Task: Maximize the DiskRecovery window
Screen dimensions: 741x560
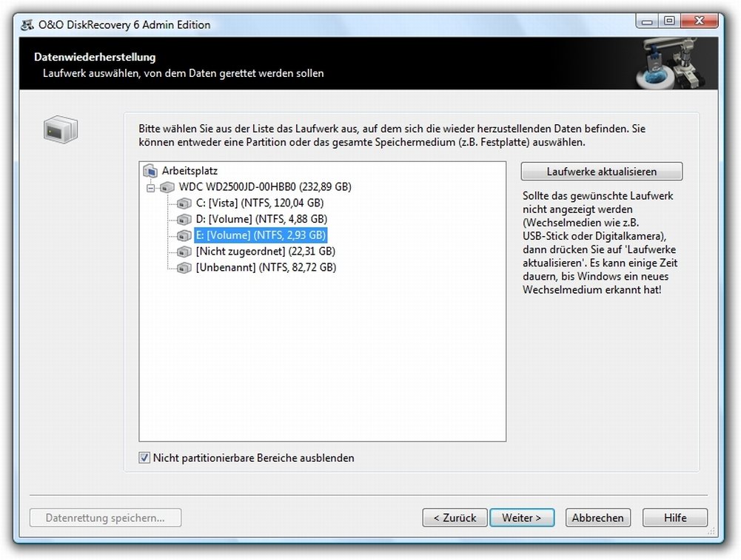Action: [669, 21]
